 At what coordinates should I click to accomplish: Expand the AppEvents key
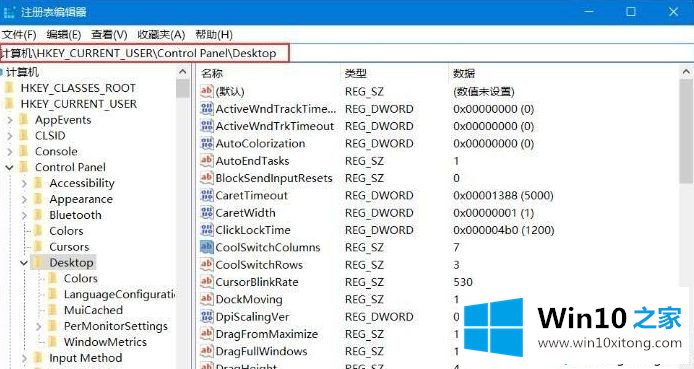point(10,120)
